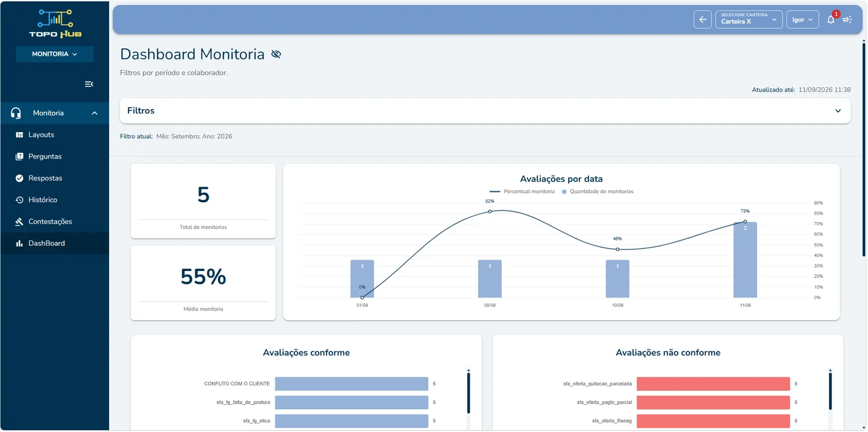Image resolution: width=868 pixels, height=432 pixels.
Task: Click the Avaliações conforme chart scrollbar
Action: [x=468, y=392]
